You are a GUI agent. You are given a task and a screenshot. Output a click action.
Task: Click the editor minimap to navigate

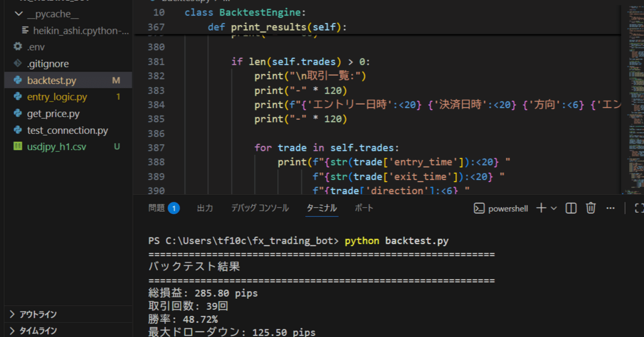pos(630,101)
